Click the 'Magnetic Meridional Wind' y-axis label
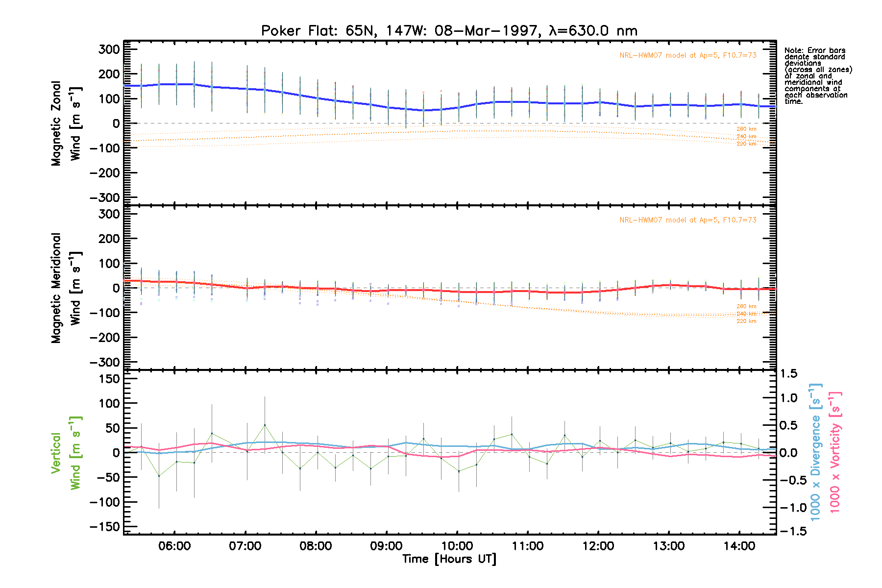Image resolution: width=882 pixels, height=588 pixels. (x=66, y=288)
